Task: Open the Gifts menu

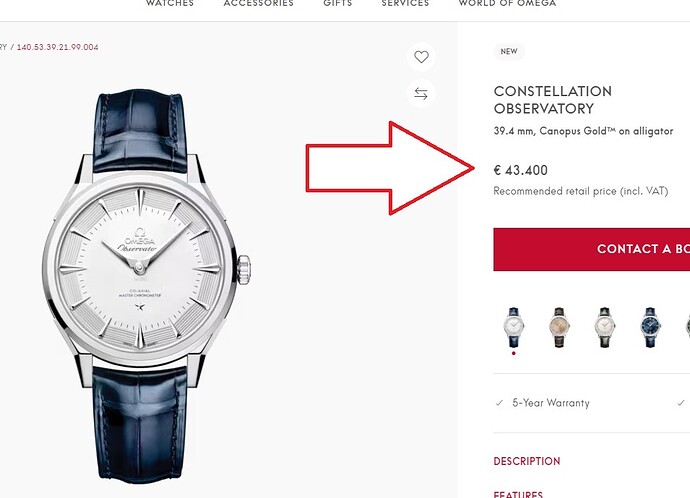Action: (x=338, y=4)
